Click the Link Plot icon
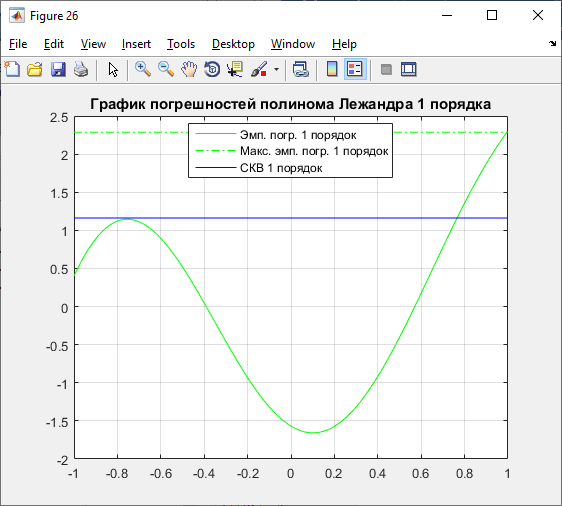562x506 pixels. pyautogui.click(x=300, y=69)
